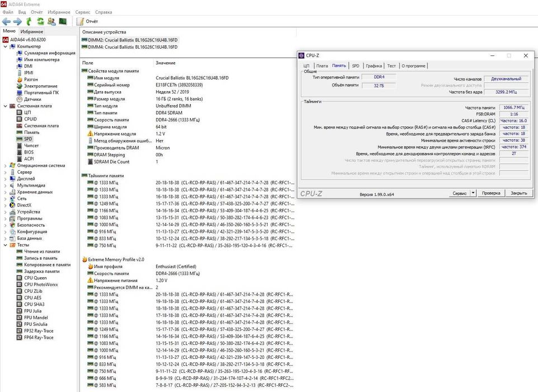
Task: Open the Файл menu
Action: [x=8, y=12]
